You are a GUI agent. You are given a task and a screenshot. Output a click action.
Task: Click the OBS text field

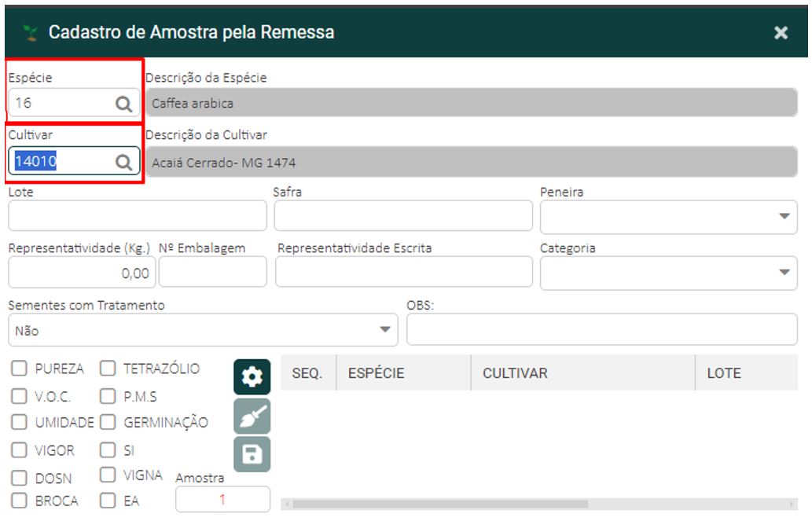click(601, 329)
